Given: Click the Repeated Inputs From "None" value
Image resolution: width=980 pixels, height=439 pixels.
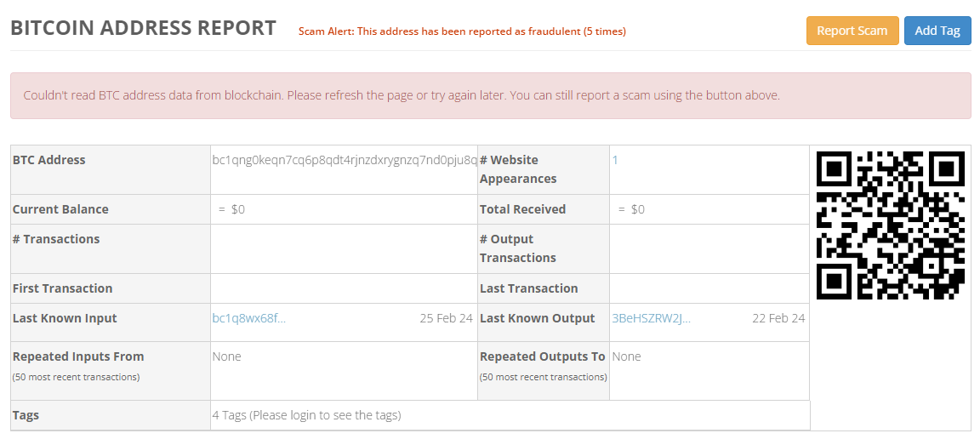Looking at the screenshot, I should click(x=226, y=356).
